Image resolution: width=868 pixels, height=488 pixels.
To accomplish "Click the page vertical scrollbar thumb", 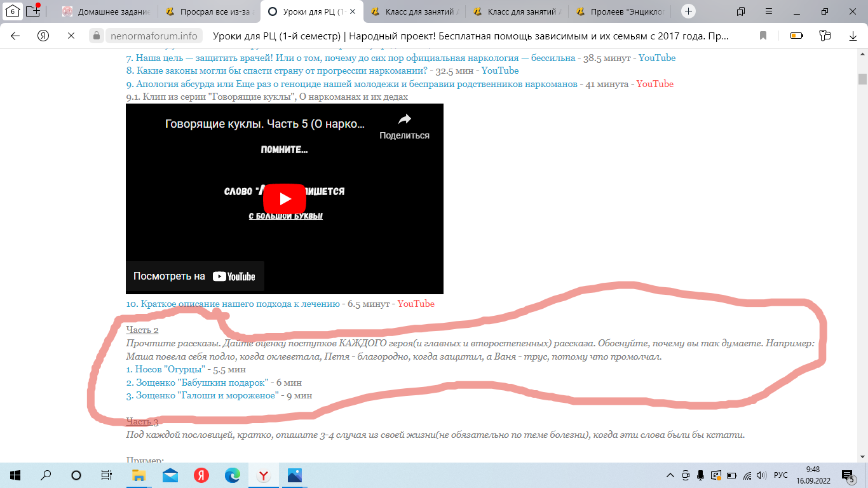I will [x=862, y=79].
